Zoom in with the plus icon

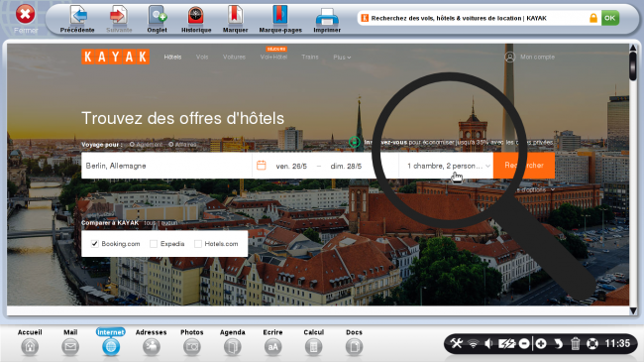pos(541,343)
